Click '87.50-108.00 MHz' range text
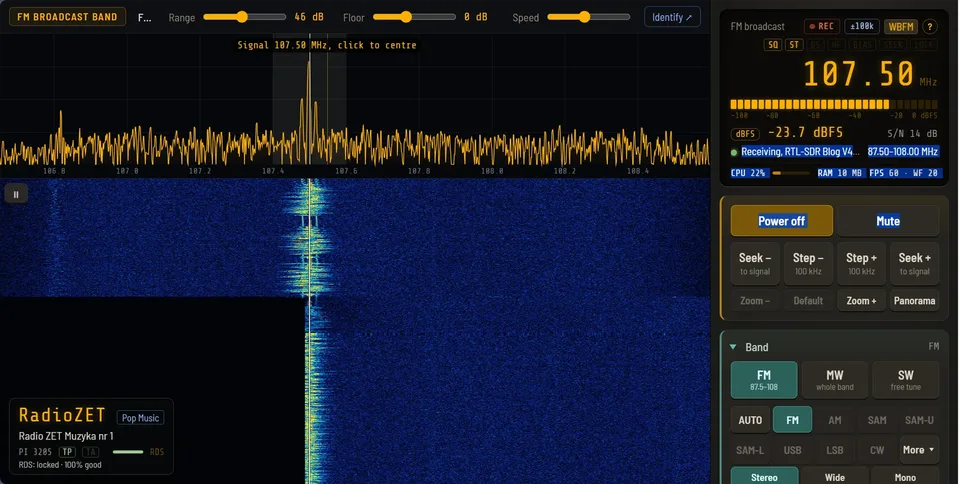960x484 pixels. 903,152
